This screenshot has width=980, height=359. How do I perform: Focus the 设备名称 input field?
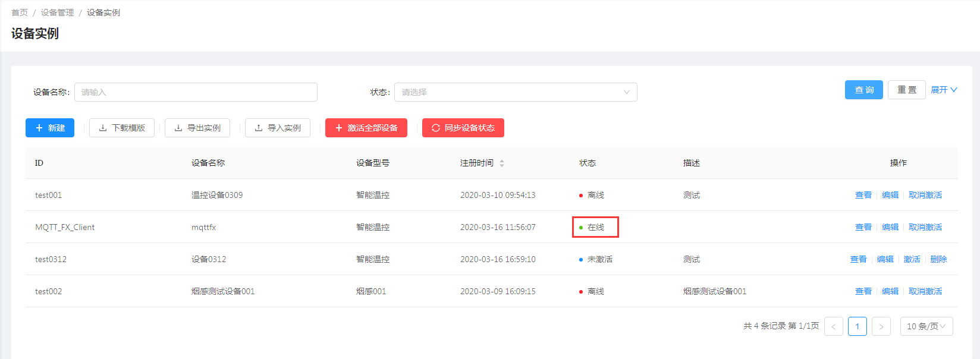pos(196,92)
